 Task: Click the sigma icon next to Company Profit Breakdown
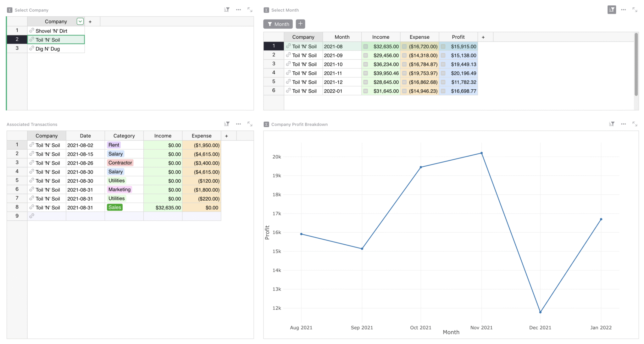point(266,124)
